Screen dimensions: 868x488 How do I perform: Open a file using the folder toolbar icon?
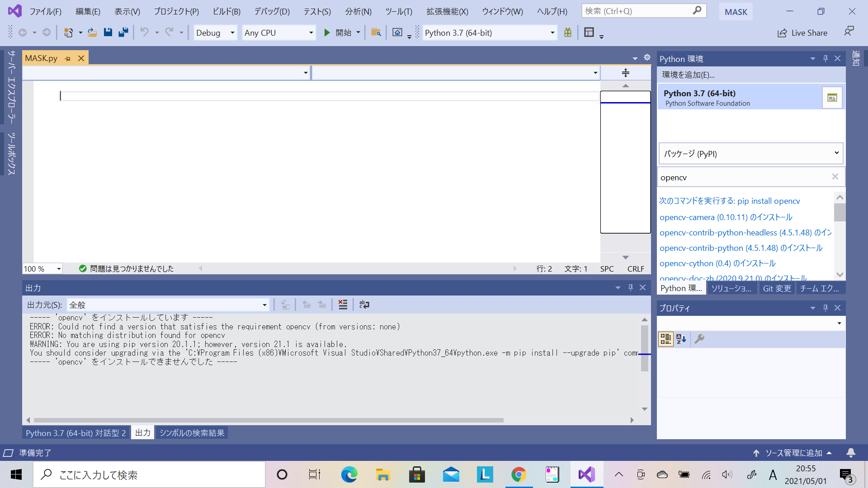92,32
